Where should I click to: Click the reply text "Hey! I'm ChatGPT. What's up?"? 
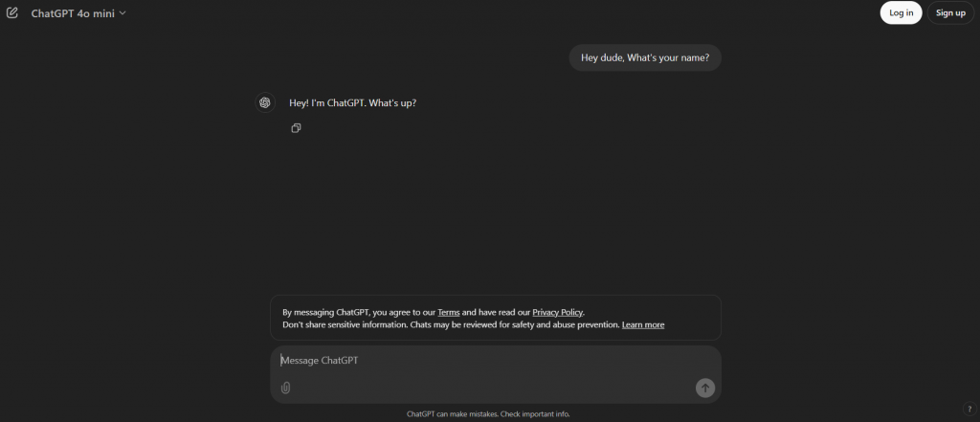point(352,102)
